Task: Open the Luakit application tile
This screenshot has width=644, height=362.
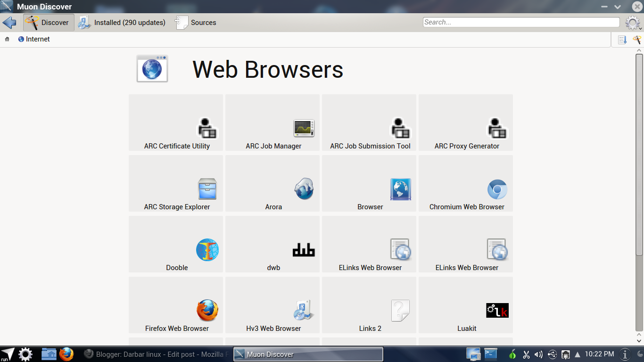Action: coord(465,305)
